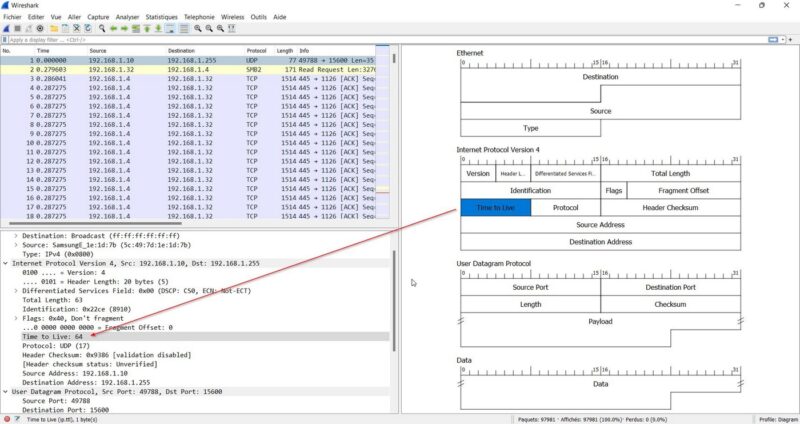Sort packets by the Protocol column header

[257, 50]
